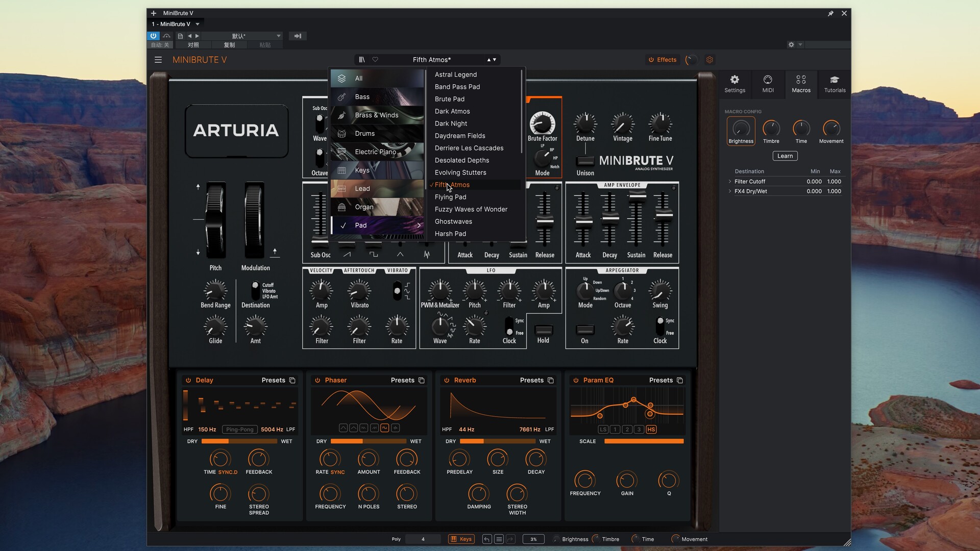Expand the FX4 Dry/Wet destination row

(x=730, y=191)
